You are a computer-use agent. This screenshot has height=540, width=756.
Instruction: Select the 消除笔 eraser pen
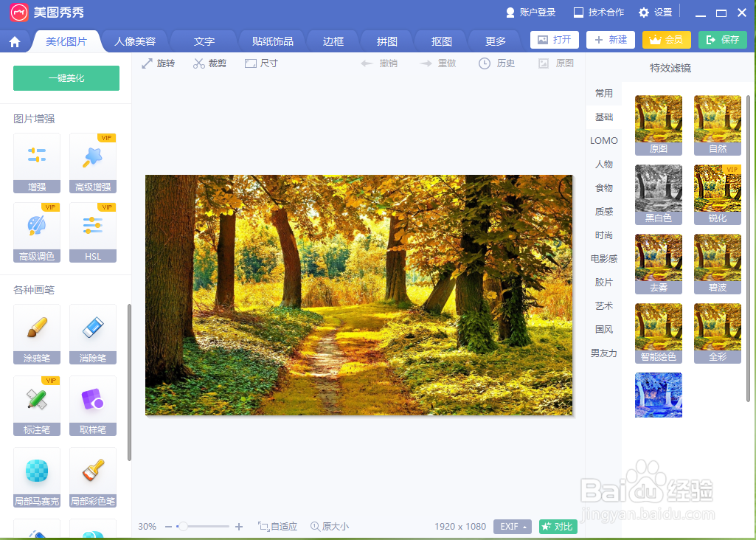click(93, 334)
